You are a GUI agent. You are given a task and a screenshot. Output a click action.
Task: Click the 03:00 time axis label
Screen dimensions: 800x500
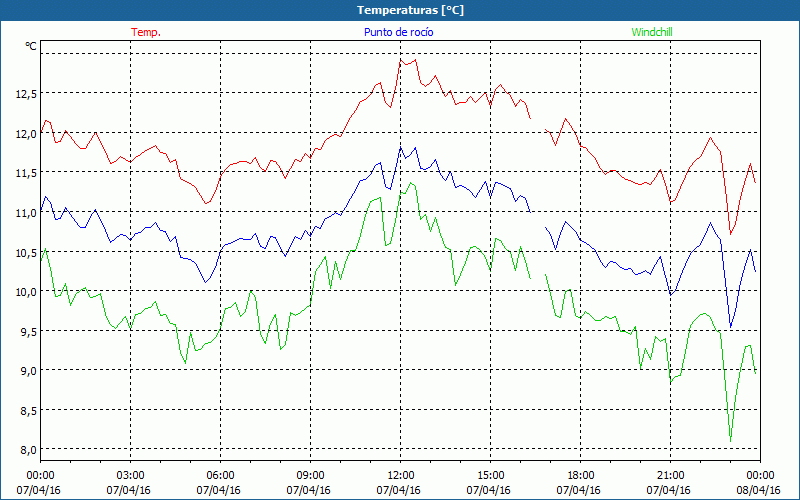(x=131, y=476)
